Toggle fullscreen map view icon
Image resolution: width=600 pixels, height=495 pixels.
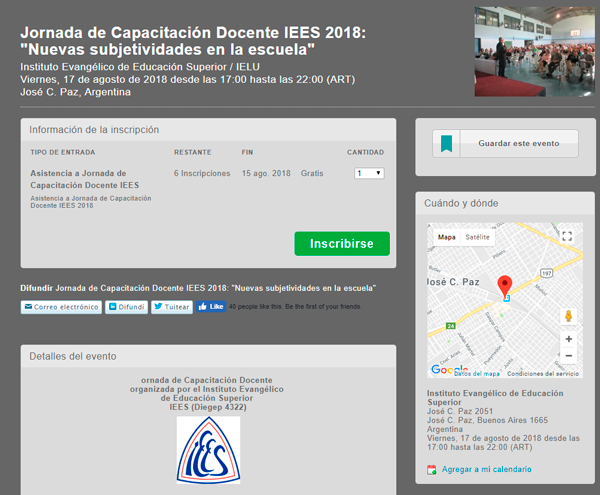(x=567, y=236)
